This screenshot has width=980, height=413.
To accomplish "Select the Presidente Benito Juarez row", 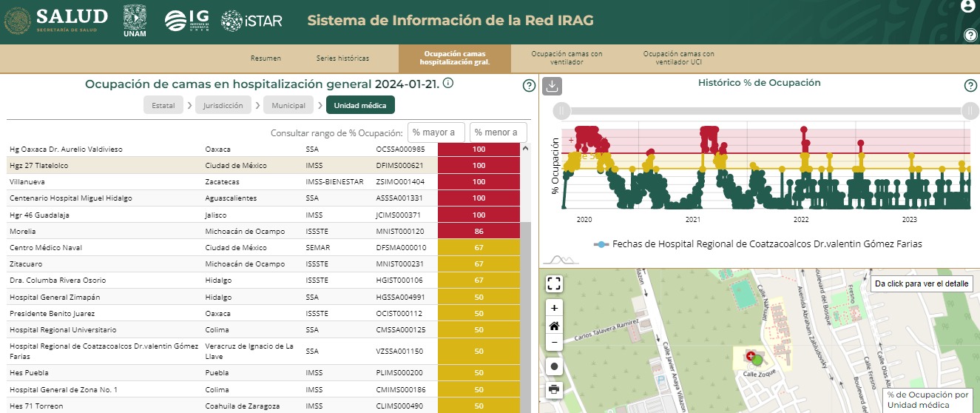I will coord(264,313).
